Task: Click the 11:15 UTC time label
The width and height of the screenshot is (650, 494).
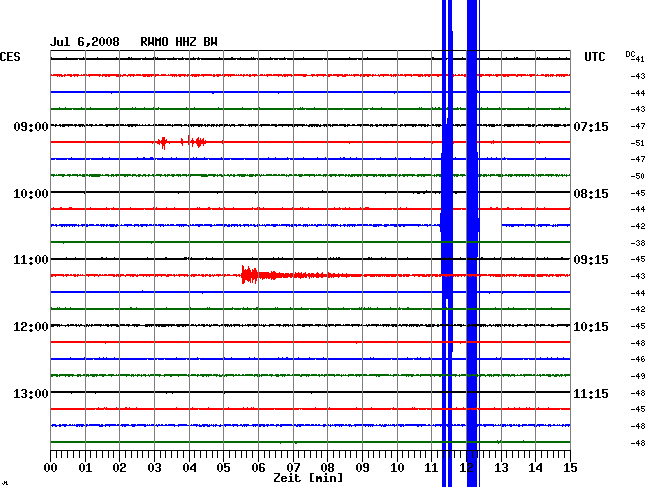Action: tap(591, 393)
